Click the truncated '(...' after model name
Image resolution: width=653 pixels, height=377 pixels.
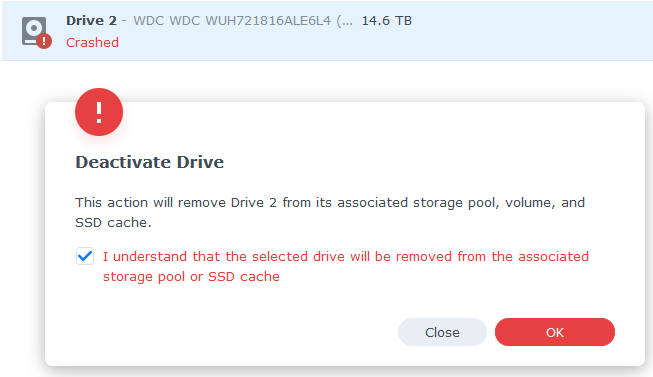tap(344, 20)
